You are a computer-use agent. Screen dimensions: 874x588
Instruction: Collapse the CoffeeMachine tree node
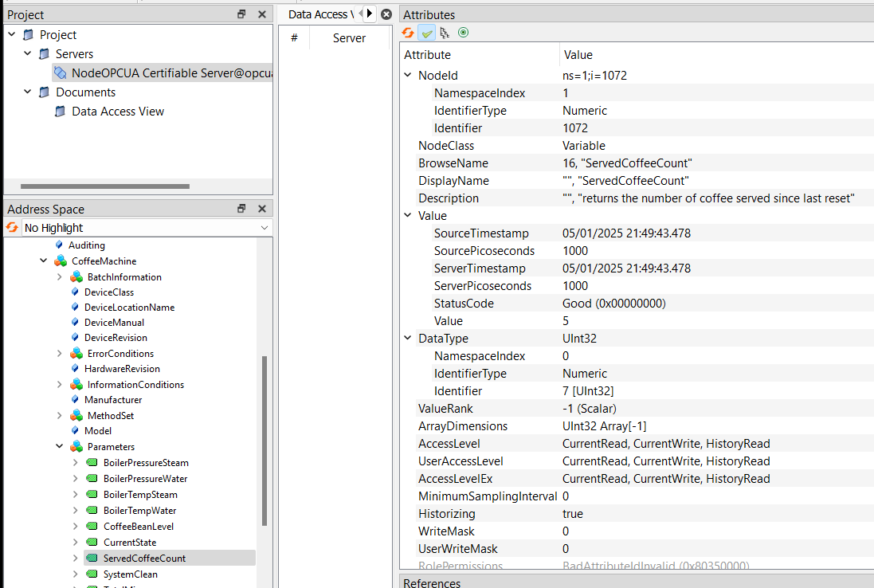click(44, 261)
